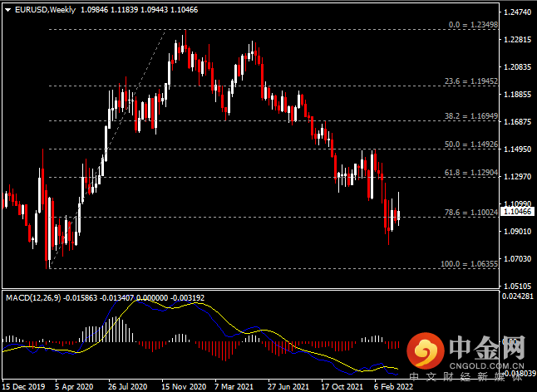This screenshot has height=392, width=537.
Task: Click the 15 Nov 2020 date label
Action: click(184, 386)
